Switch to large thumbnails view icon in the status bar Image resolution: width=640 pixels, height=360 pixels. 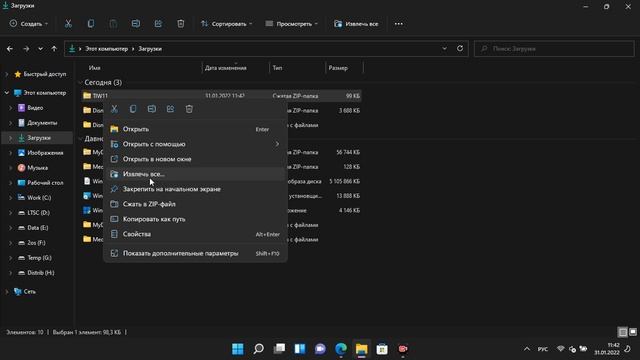[x=633, y=332]
